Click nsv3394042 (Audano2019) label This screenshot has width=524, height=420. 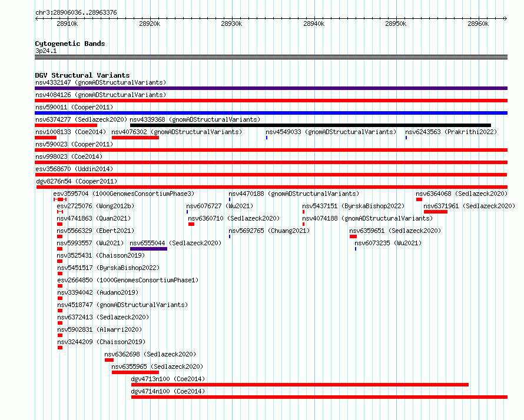98,292
